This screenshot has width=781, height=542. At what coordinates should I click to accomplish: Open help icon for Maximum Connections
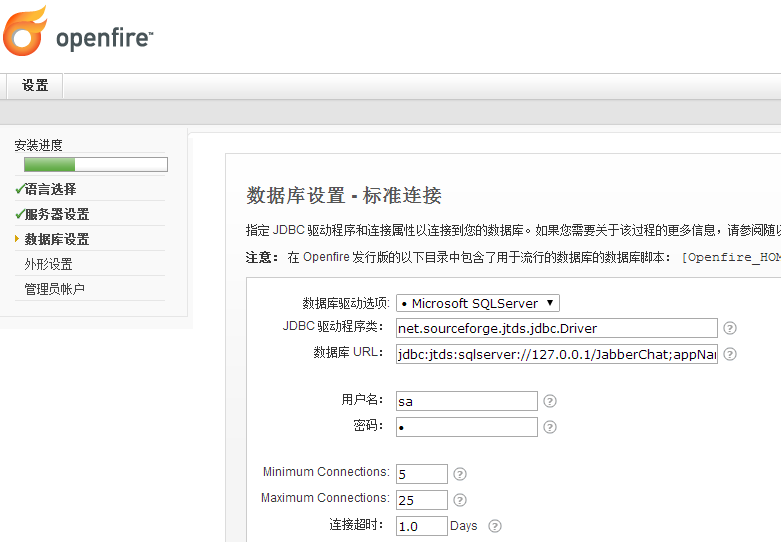(460, 500)
